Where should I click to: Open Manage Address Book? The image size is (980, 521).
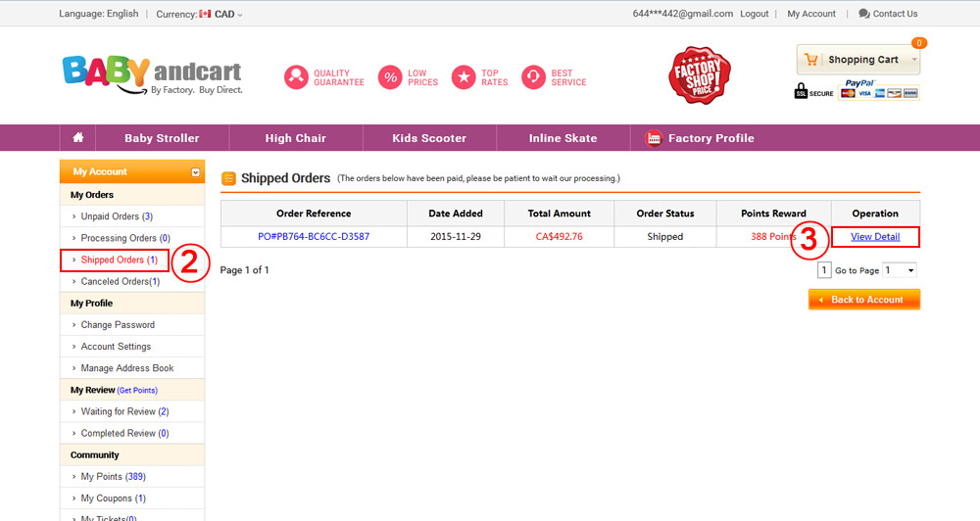coord(126,368)
